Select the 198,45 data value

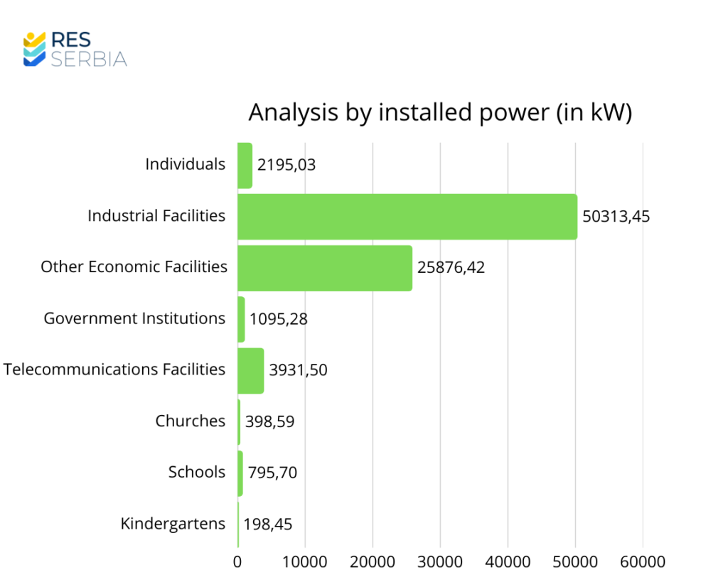click(x=267, y=524)
